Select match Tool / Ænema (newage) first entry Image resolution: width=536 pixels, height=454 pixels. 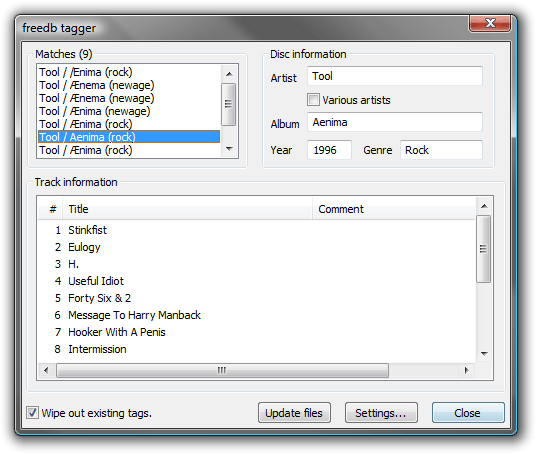(97, 85)
